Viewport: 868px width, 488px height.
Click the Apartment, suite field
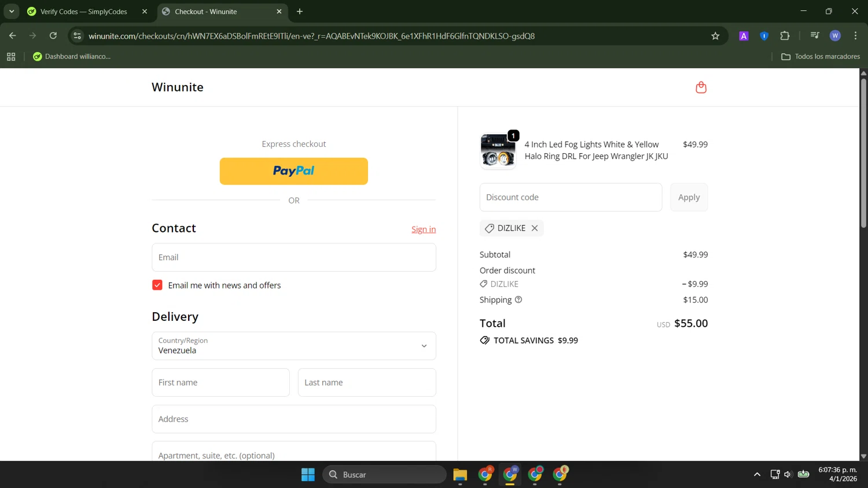click(294, 452)
